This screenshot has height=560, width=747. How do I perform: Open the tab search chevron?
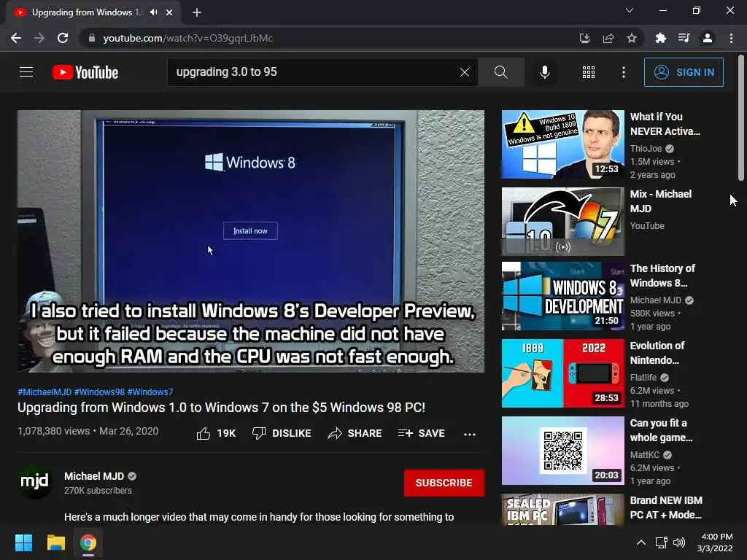(x=630, y=10)
